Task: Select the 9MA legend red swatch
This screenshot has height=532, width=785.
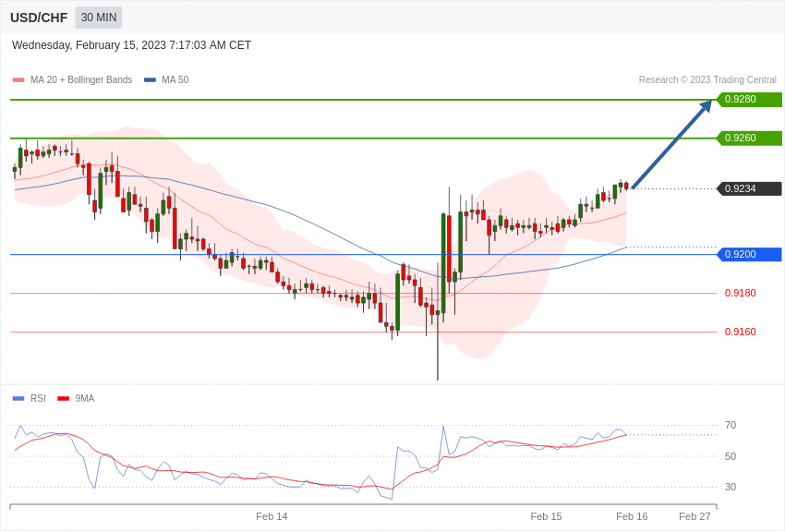Action: coord(64,399)
